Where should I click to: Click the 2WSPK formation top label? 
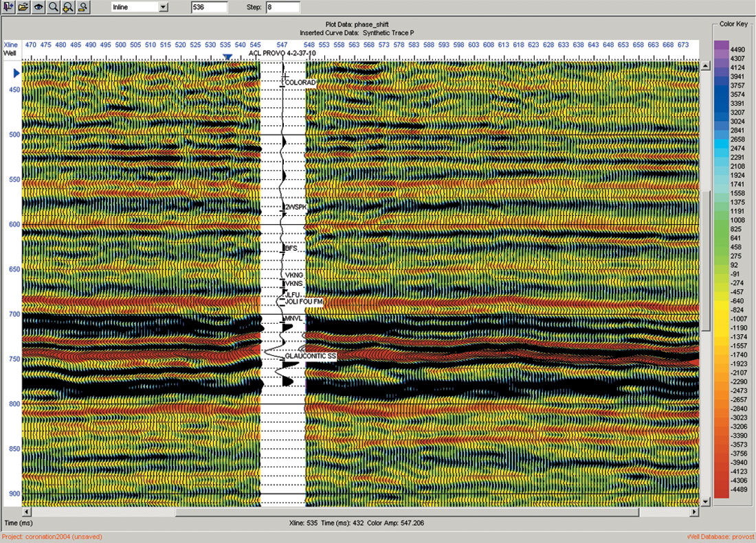[296, 207]
